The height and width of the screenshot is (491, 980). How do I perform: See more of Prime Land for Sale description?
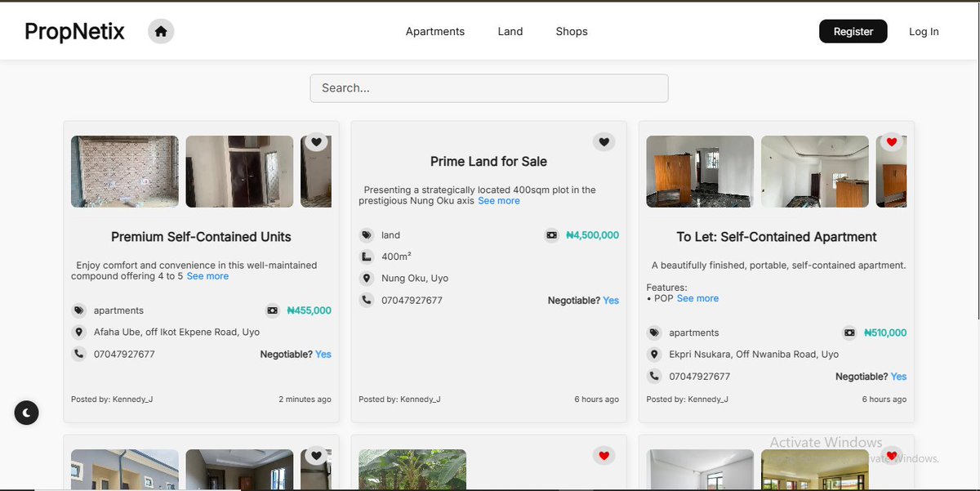499,201
